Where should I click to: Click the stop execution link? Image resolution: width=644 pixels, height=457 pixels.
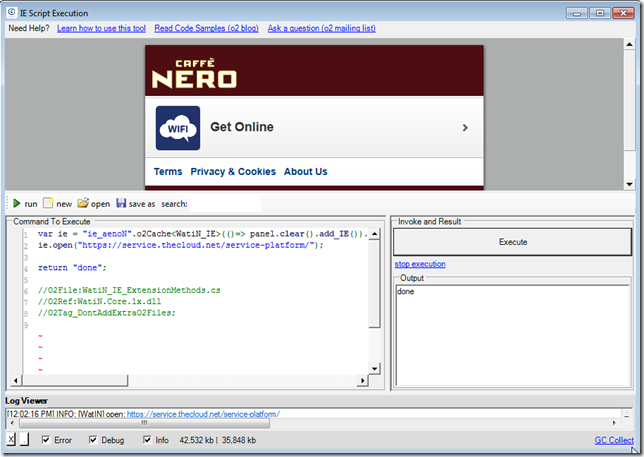420,264
